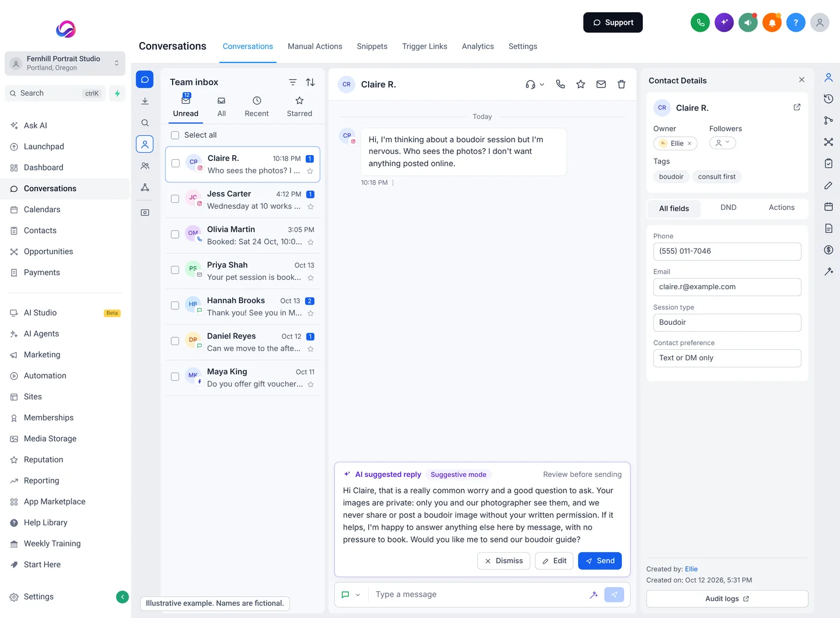Screen dimensions: 840x618
Task: Open the Trigger Links tab
Action: [425, 47]
